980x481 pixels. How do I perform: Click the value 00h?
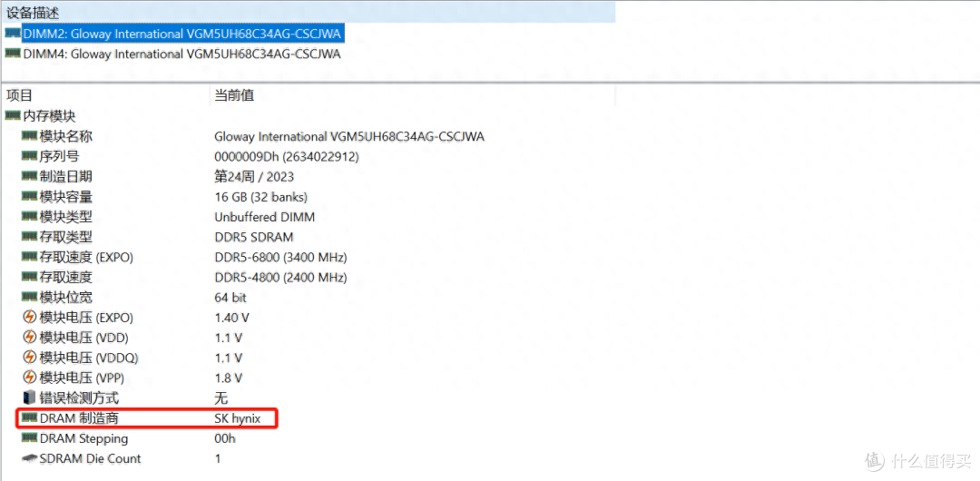225,438
